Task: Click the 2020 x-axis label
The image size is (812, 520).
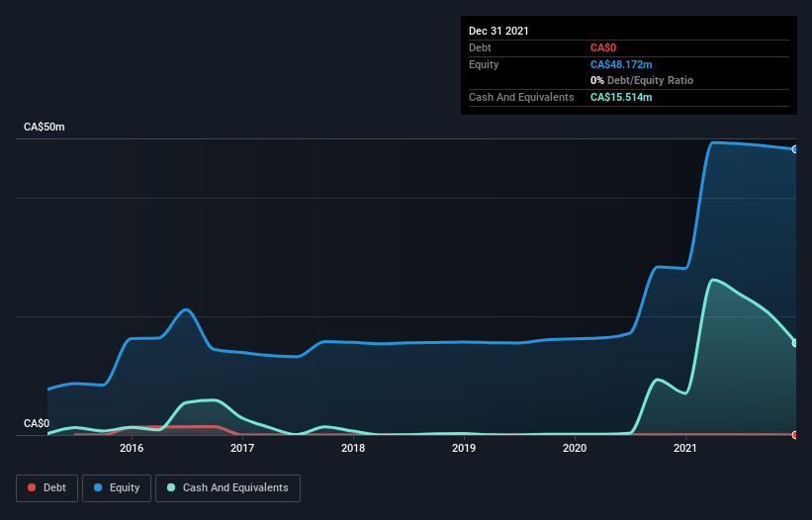Action: click(x=575, y=448)
